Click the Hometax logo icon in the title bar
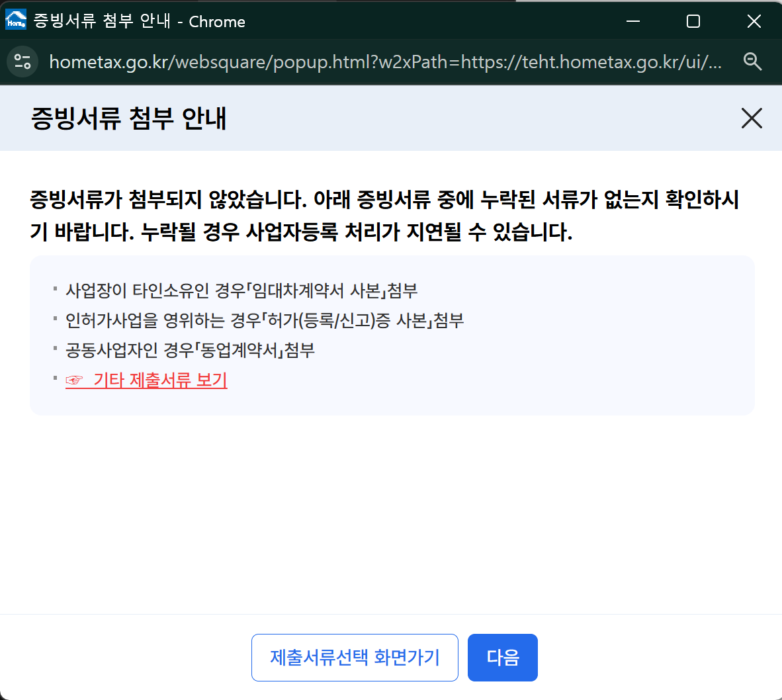This screenshot has height=700, width=782. point(15,21)
